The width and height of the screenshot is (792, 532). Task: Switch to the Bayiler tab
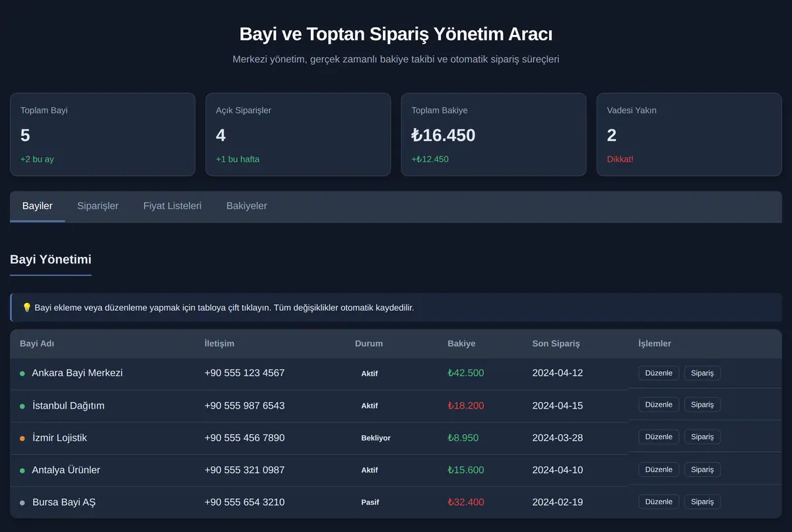[38, 206]
